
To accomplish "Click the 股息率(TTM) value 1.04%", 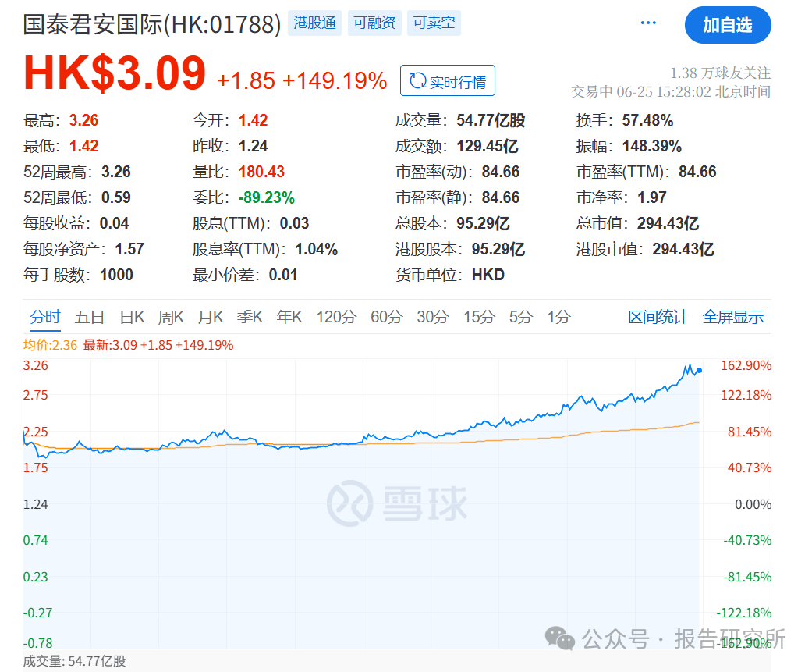I will click(316, 249).
